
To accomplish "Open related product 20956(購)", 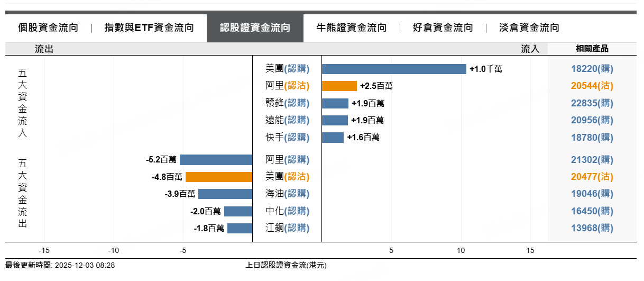I will click(x=592, y=120).
